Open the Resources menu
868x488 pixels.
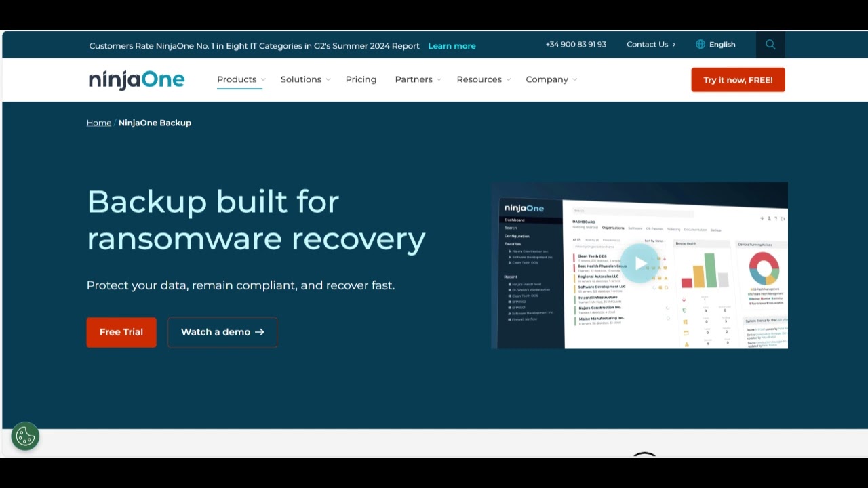[x=479, y=79]
